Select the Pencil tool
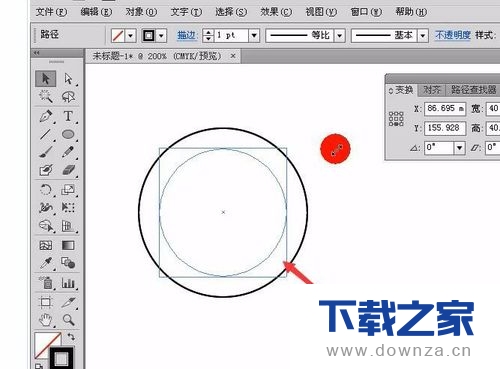 [x=68, y=152]
